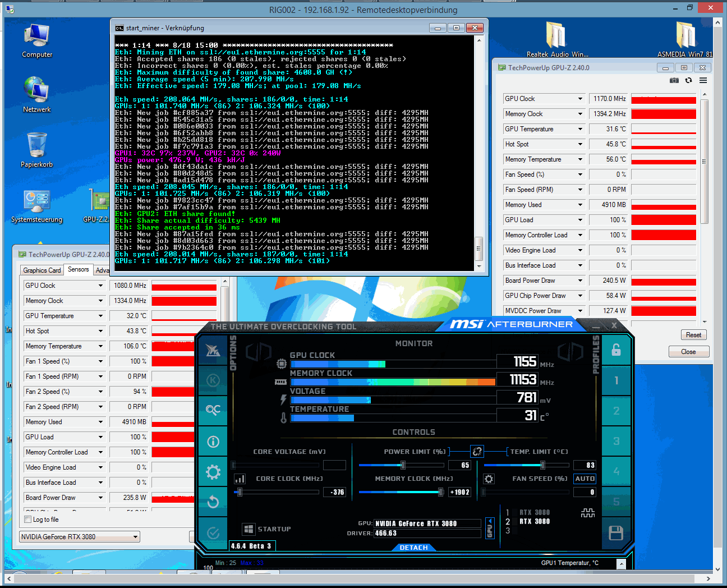Click the MSI dragon logo icon
This screenshot has height=588, width=727.
[213, 350]
